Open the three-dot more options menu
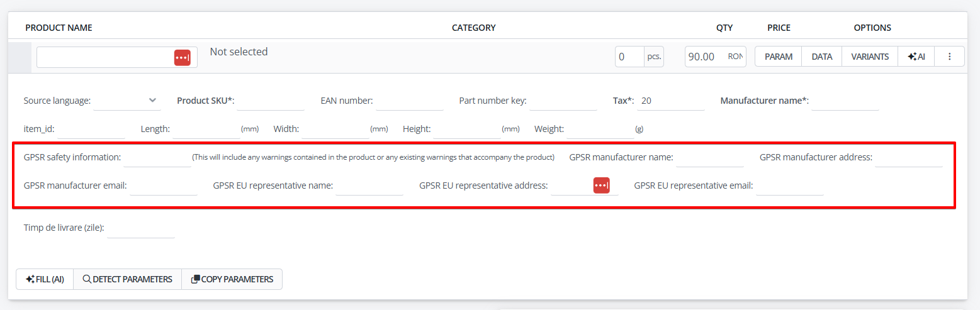The height and width of the screenshot is (310, 980). coord(950,57)
